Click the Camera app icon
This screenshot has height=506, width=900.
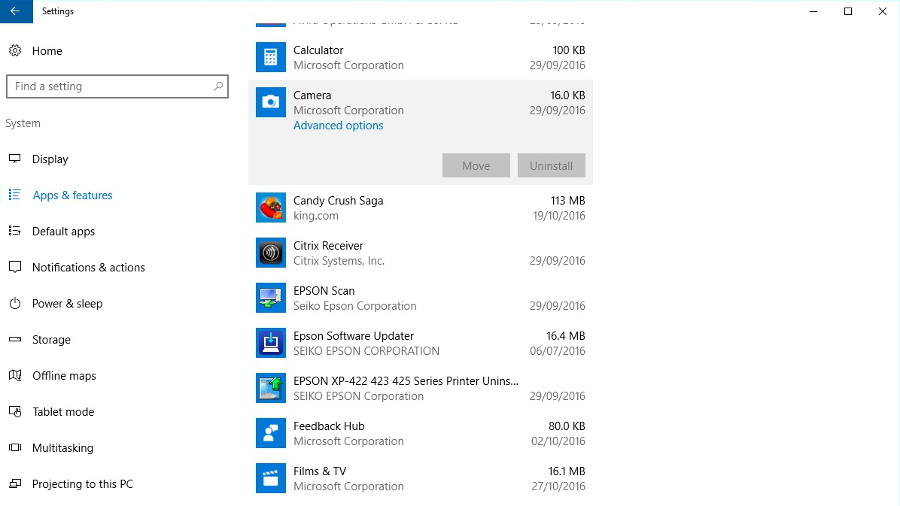[x=271, y=102]
